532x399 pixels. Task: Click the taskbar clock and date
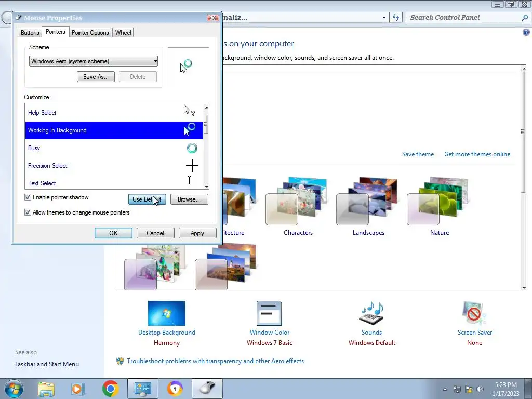pos(506,389)
